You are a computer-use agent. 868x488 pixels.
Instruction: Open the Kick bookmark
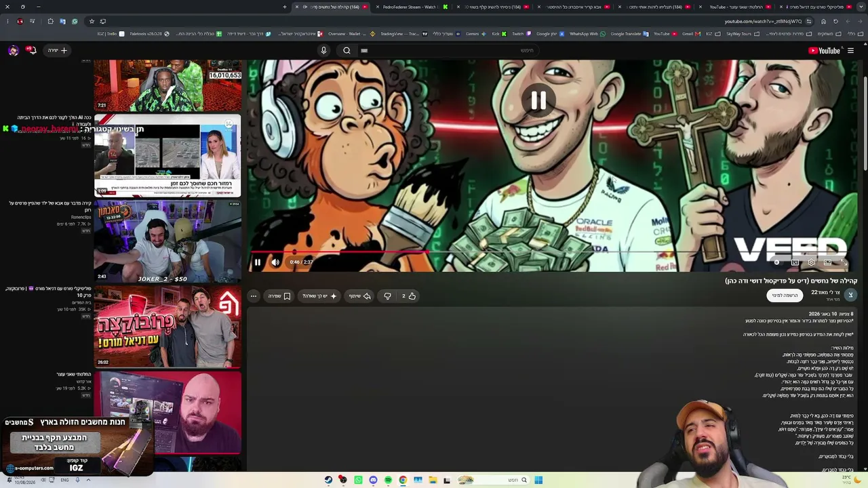[498, 34]
